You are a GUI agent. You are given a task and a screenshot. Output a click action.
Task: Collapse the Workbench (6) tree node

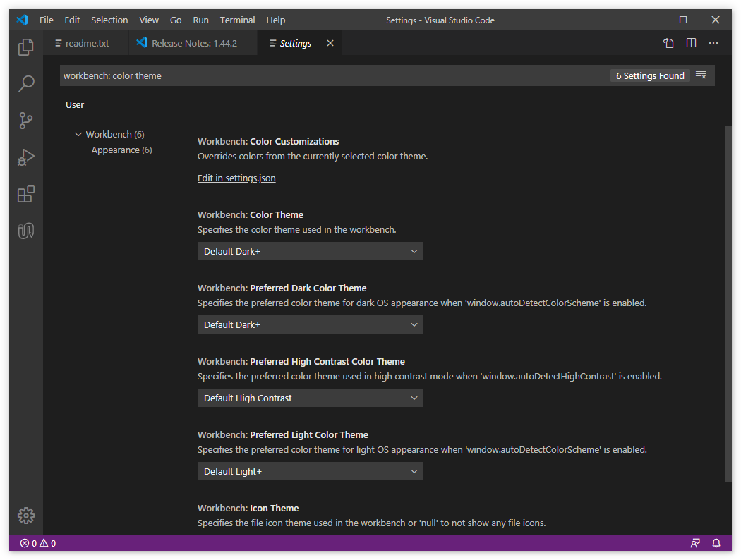pyautogui.click(x=78, y=135)
